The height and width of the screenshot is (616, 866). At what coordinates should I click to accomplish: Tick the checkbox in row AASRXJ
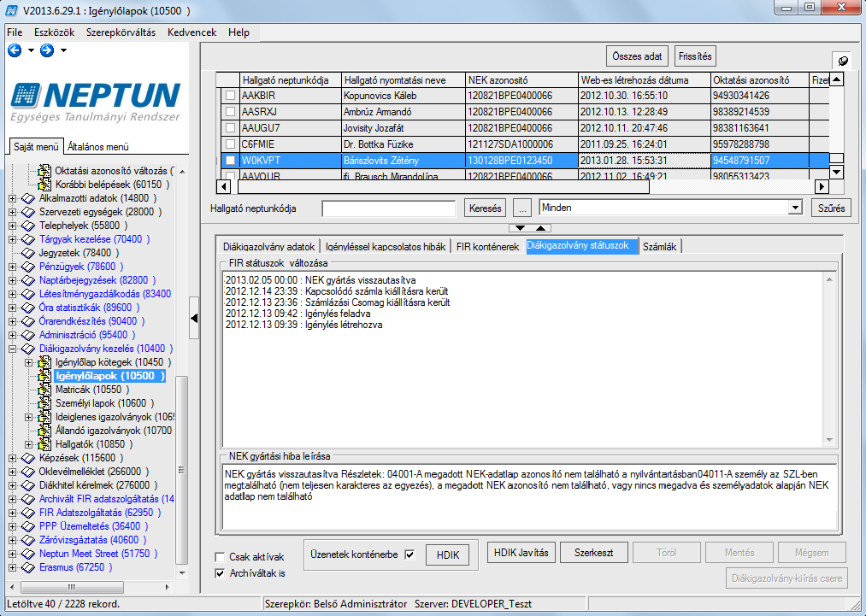230,112
